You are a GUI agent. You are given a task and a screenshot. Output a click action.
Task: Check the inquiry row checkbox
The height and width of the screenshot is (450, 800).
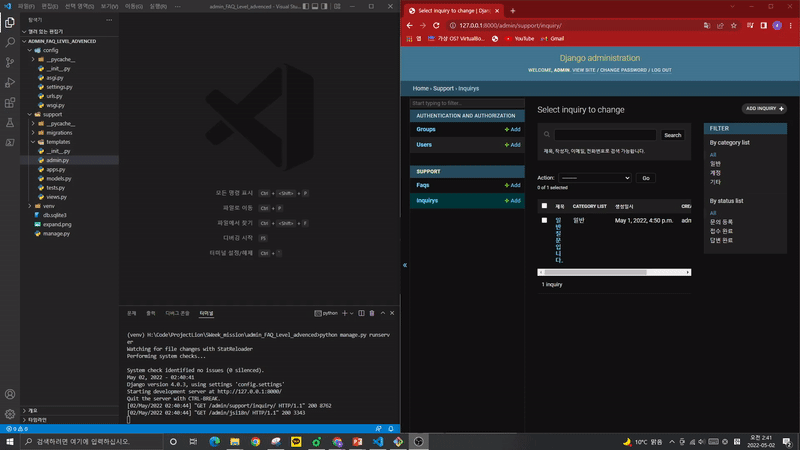pyautogui.click(x=544, y=220)
